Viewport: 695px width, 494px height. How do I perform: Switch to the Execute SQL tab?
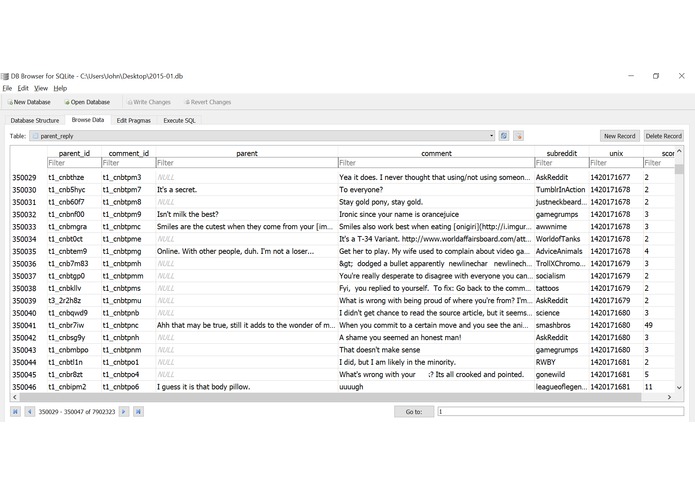pos(179,121)
